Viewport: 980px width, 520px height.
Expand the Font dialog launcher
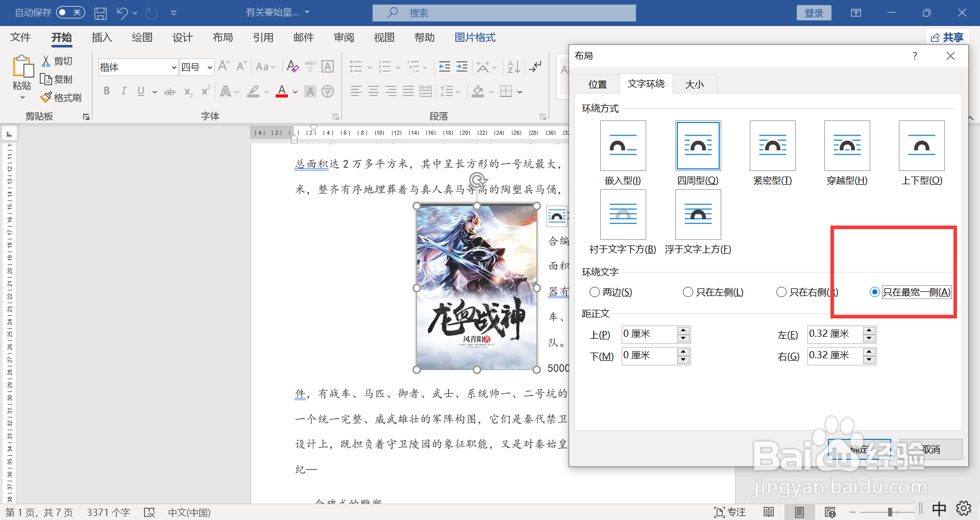(336, 117)
